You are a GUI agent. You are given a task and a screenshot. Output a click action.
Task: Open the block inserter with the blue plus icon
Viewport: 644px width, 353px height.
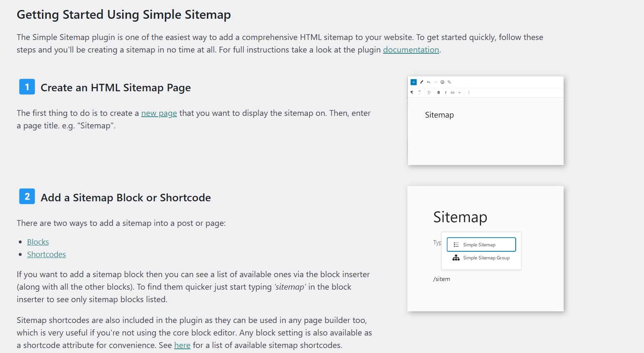point(414,82)
